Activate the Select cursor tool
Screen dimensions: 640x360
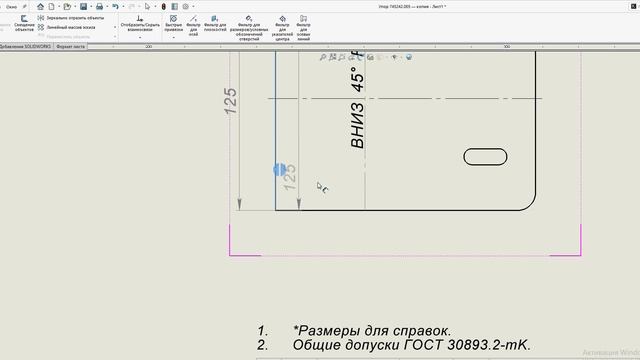point(147,7)
